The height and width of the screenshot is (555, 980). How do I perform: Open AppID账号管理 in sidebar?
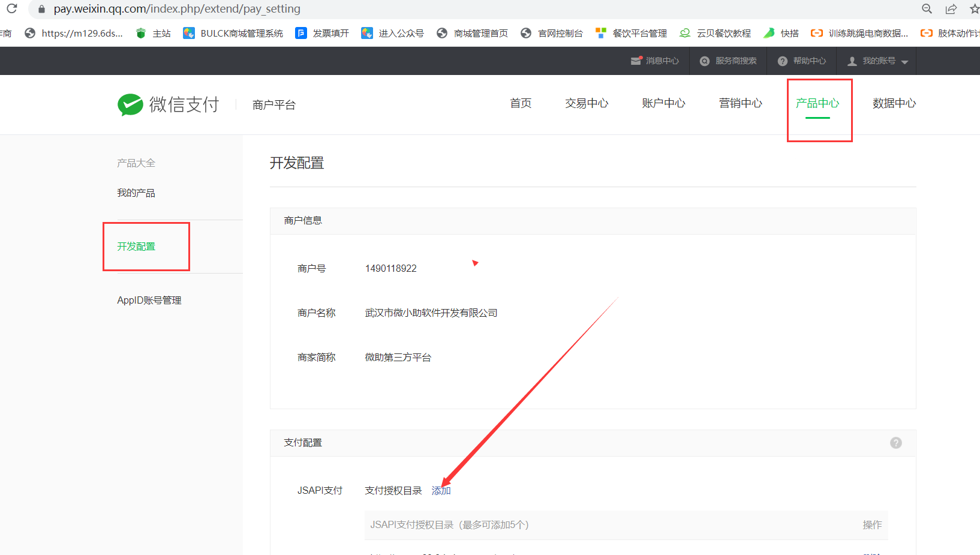[x=149, y=300]
